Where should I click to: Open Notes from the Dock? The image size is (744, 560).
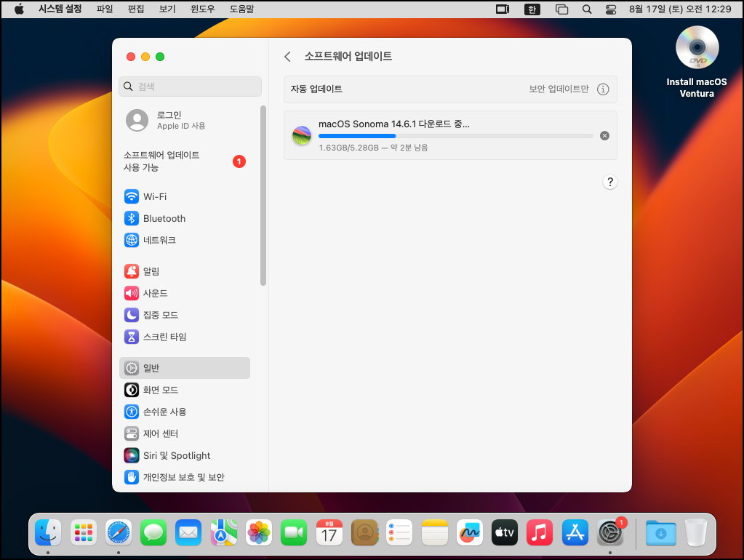(435, 532)
